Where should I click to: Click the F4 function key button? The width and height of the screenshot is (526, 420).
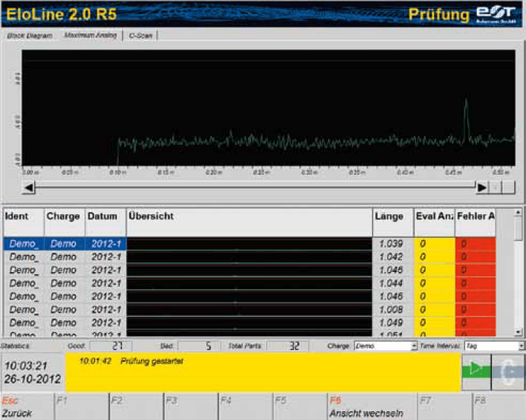click(246, 407)
